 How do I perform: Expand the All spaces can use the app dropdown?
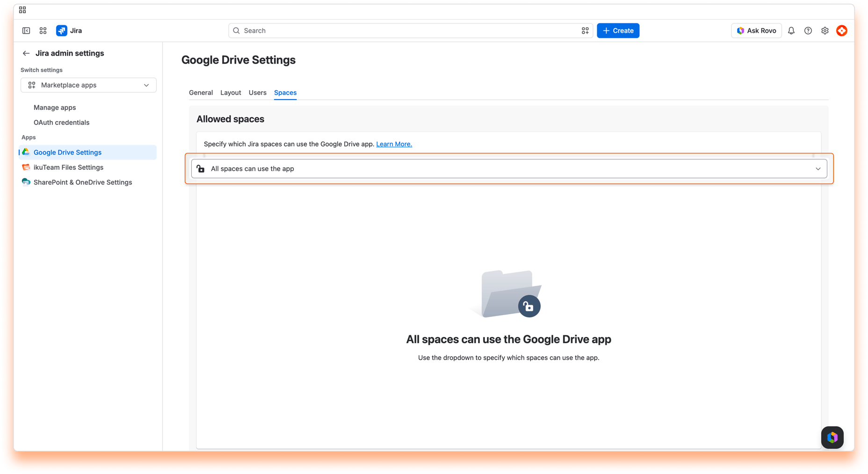(x=509, y=169)
